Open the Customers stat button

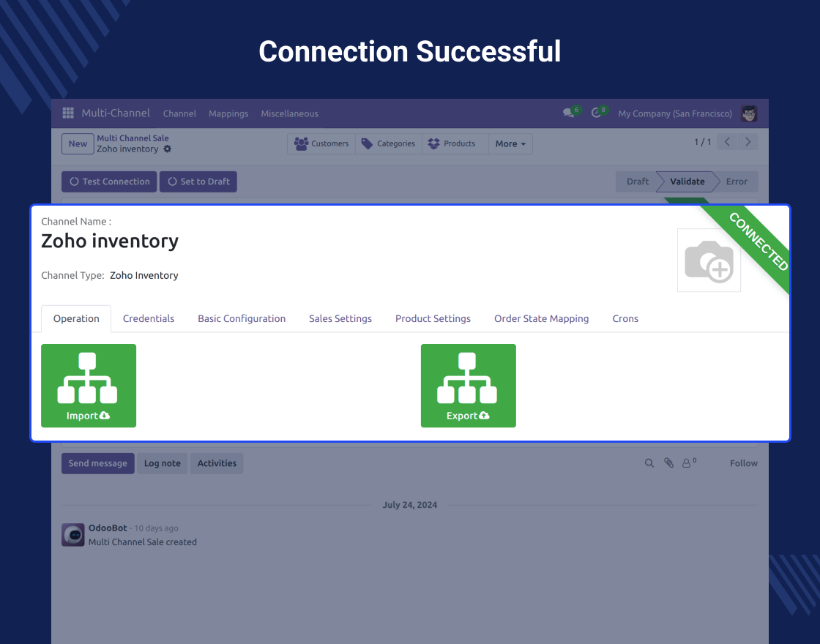(321, 143)
